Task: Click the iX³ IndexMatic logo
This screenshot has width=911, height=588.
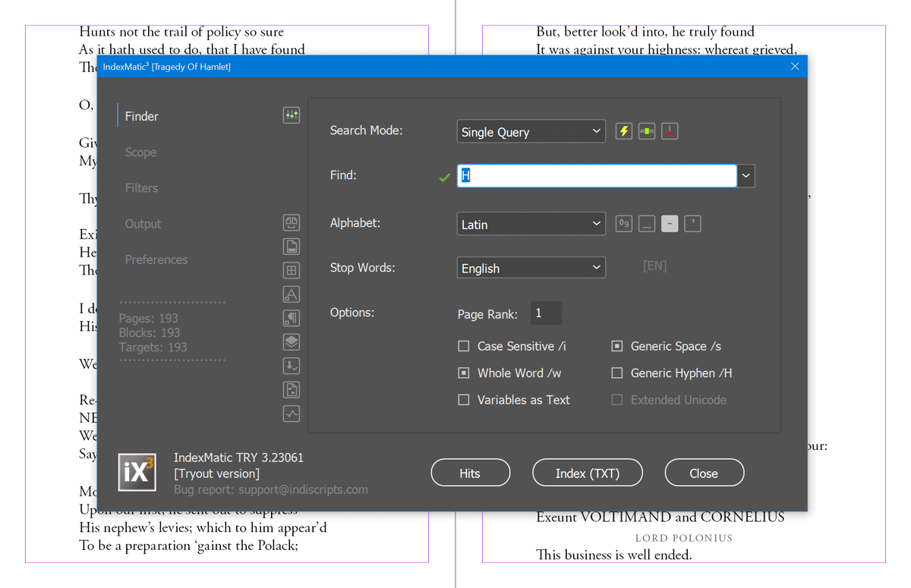Action: [137, 472]
